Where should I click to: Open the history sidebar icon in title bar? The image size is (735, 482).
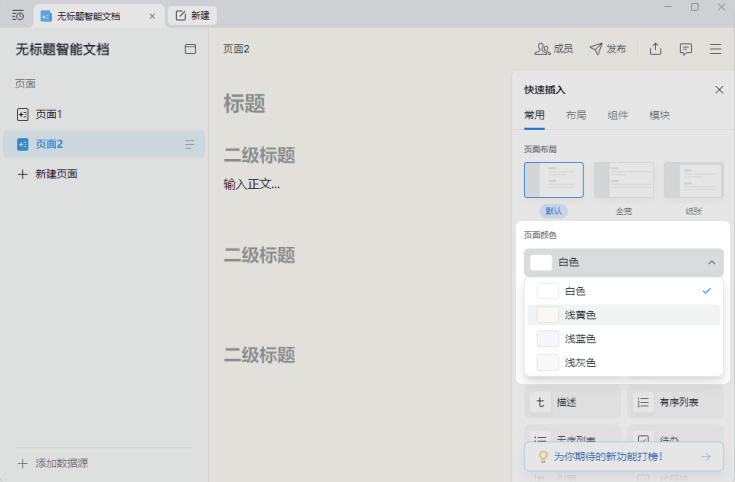18,15
